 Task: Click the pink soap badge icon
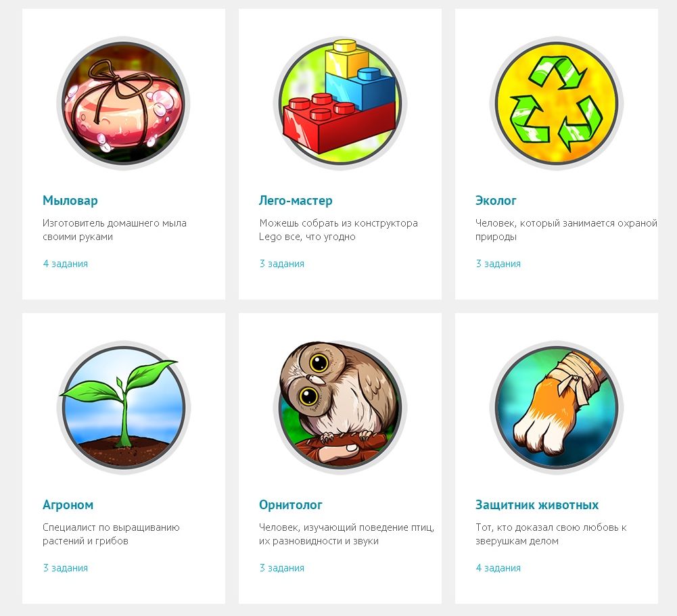tap(124, 103)
